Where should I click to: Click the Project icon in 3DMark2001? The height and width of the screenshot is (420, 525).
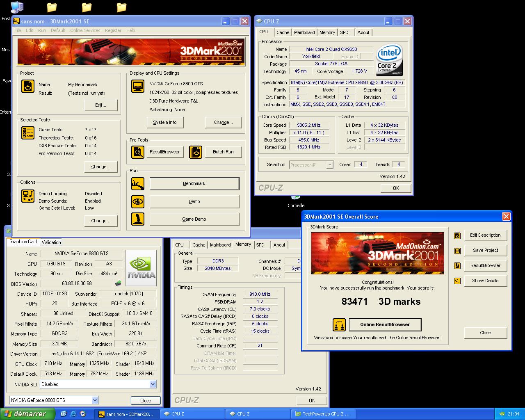(28, 86)
